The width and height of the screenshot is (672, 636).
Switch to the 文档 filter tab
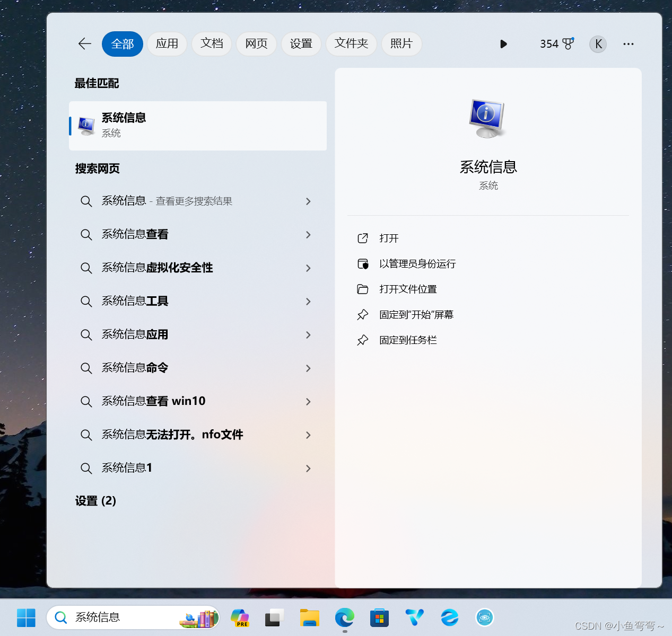coord(212,43)
